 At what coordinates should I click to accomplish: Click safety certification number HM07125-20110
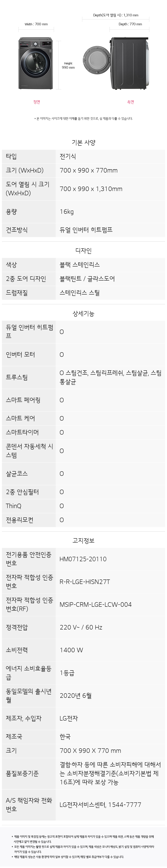click(83, 559)
